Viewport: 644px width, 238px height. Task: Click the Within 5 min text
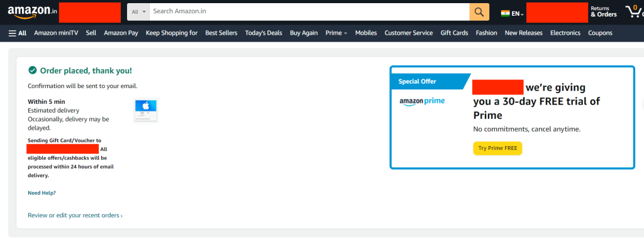[x=47, y=101]
